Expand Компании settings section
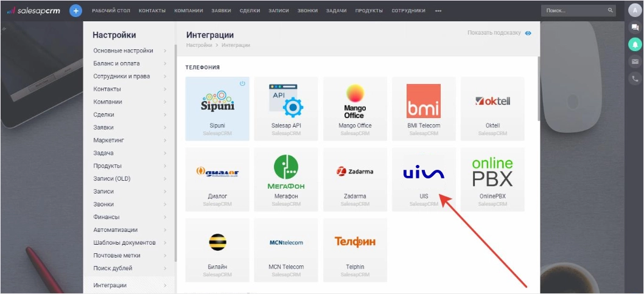This screenshot has width=644, height=294. tap(130, 102)
